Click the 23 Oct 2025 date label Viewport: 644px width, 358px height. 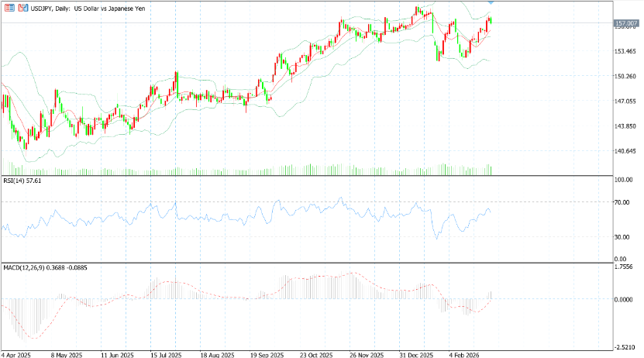[316, 355]
